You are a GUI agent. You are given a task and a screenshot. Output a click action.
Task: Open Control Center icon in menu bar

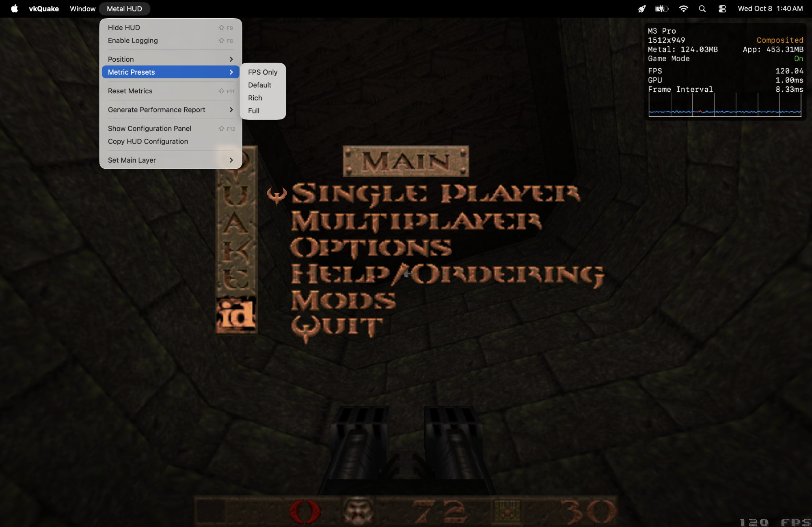[x=722, y=9]
